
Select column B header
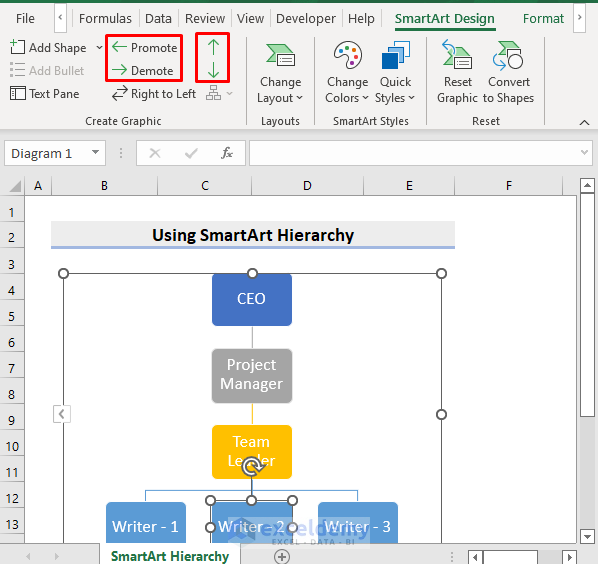pos(104,186)
